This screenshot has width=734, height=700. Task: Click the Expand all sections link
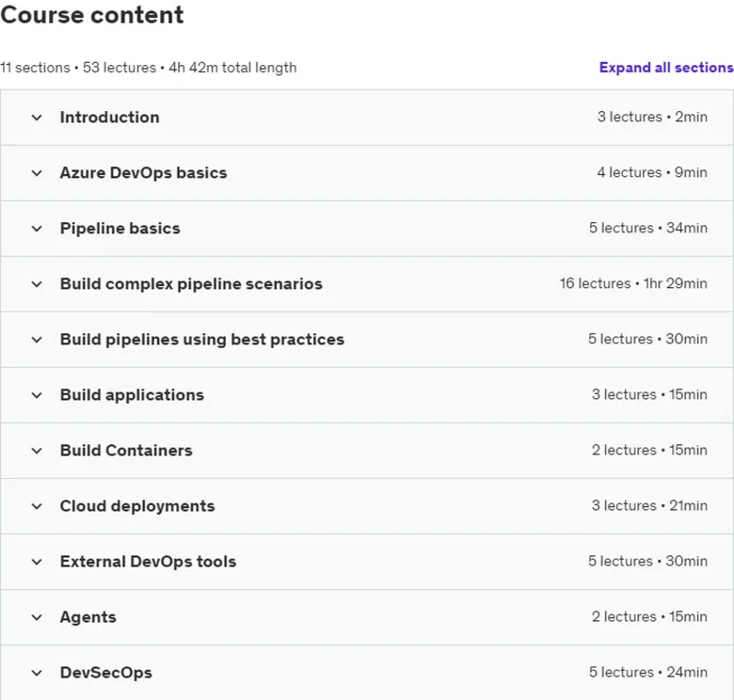pos(666,68)
